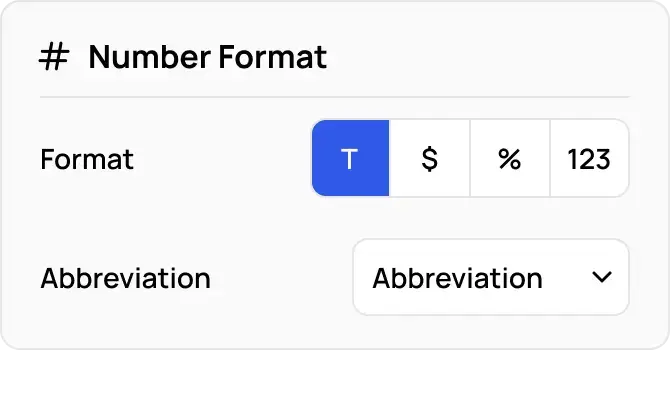Enable currency formatting with the $ button
Viewport: 670px width, 400px height.
pyautogui.click(x=430, y=159)
